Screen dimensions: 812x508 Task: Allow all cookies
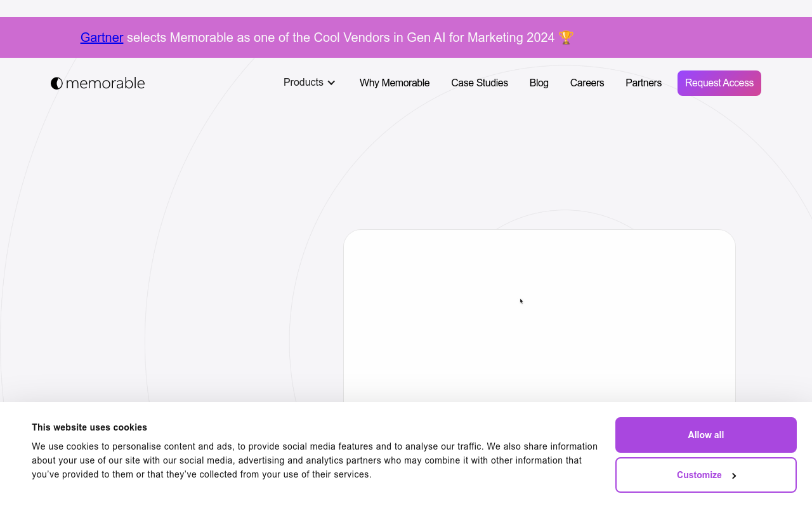coord(706,435)
